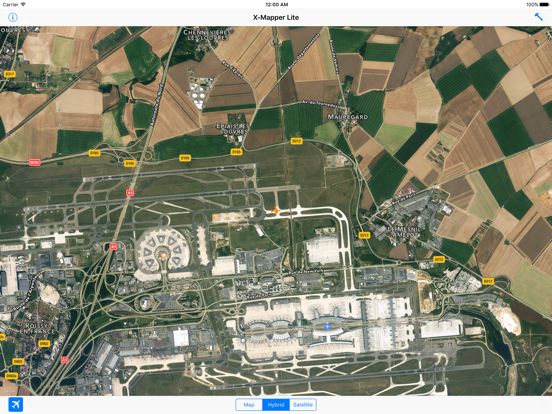Click the X-Mapper Lite title

pyautogui.click(x=276, y=17)
